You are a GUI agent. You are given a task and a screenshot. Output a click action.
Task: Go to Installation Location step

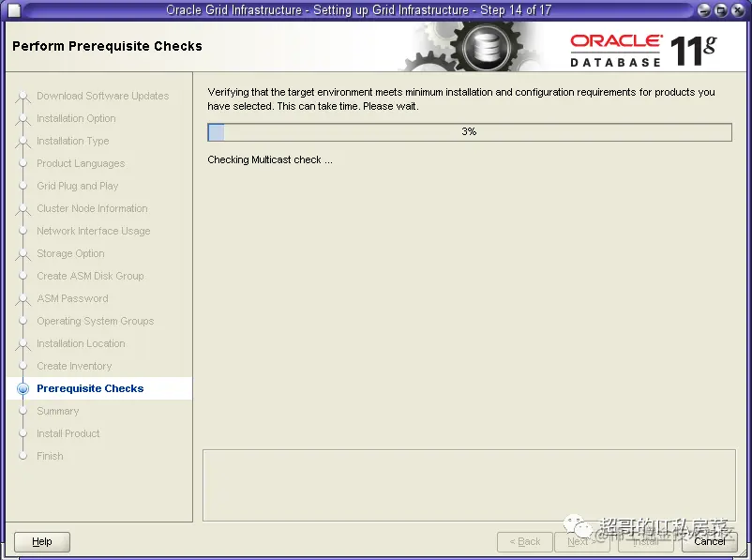(x=81, y=343)
